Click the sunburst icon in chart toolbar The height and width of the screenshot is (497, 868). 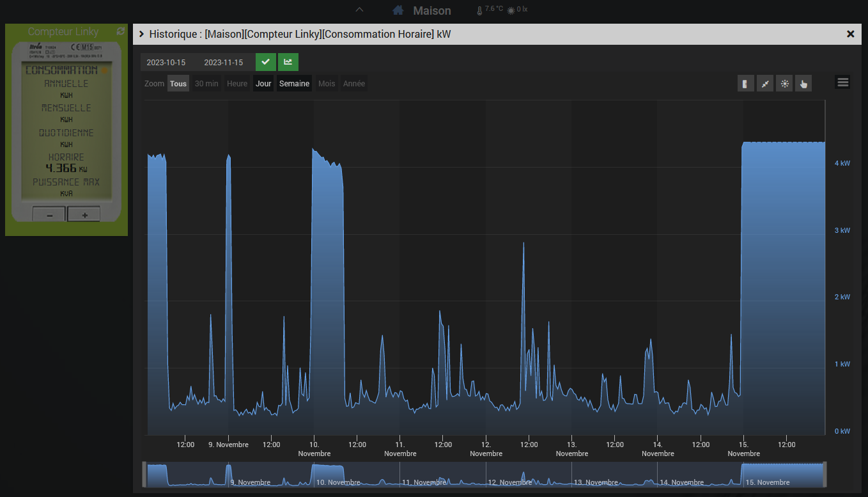(784, 83)
